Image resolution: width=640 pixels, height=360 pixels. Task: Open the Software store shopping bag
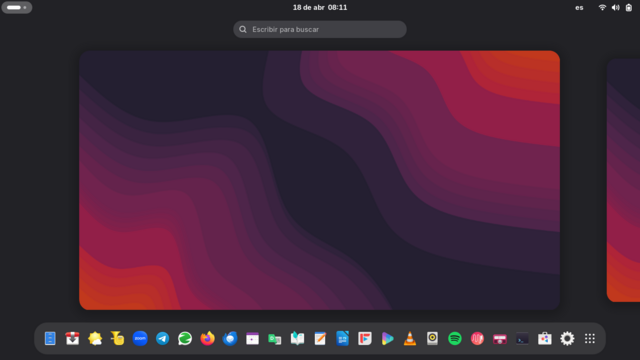pos(544,338)
